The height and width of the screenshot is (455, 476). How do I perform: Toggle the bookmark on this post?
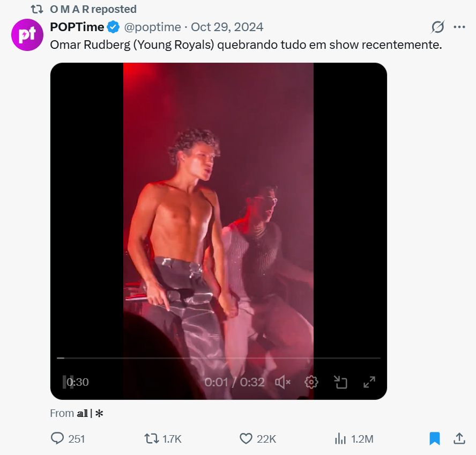(435, 439)
